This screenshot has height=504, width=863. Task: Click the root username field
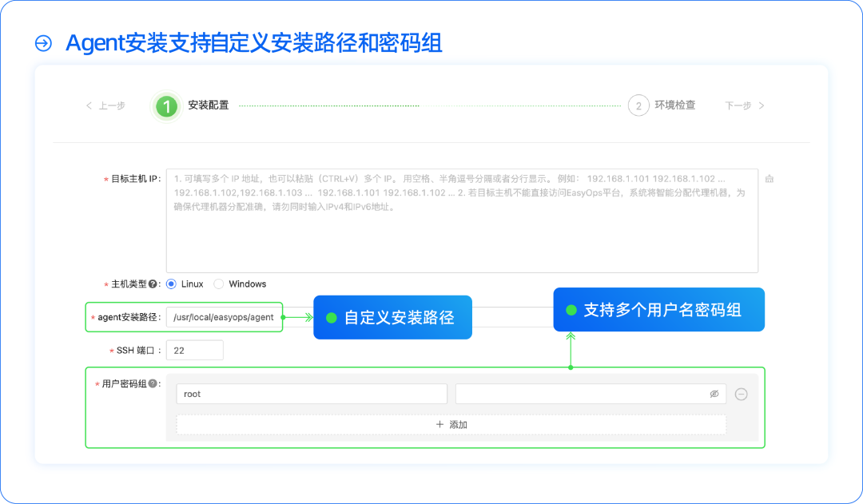click(312, 394)
